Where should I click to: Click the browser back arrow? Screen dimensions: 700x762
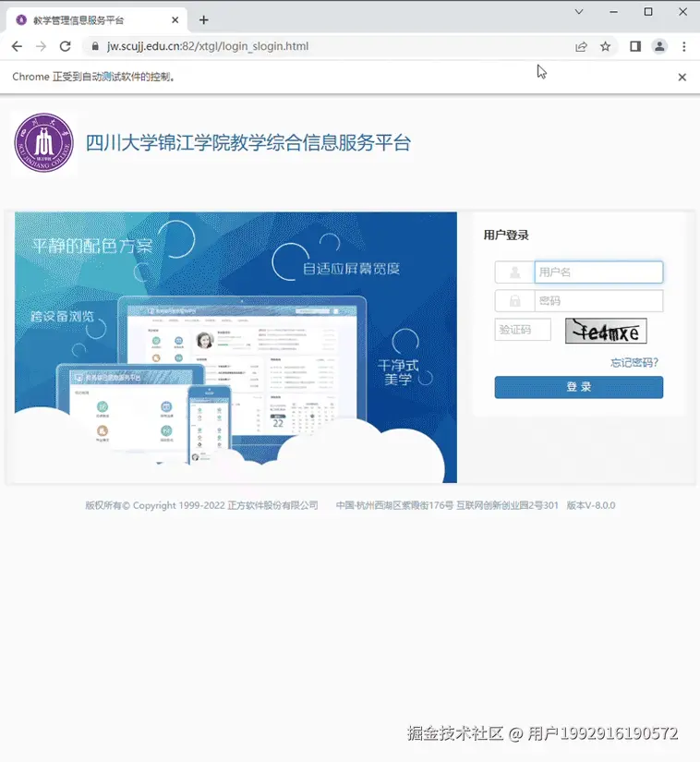click(17, 46)
